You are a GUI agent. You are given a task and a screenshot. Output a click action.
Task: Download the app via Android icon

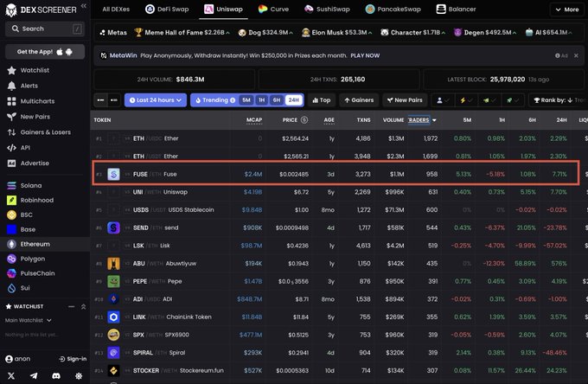pos(69,52)
